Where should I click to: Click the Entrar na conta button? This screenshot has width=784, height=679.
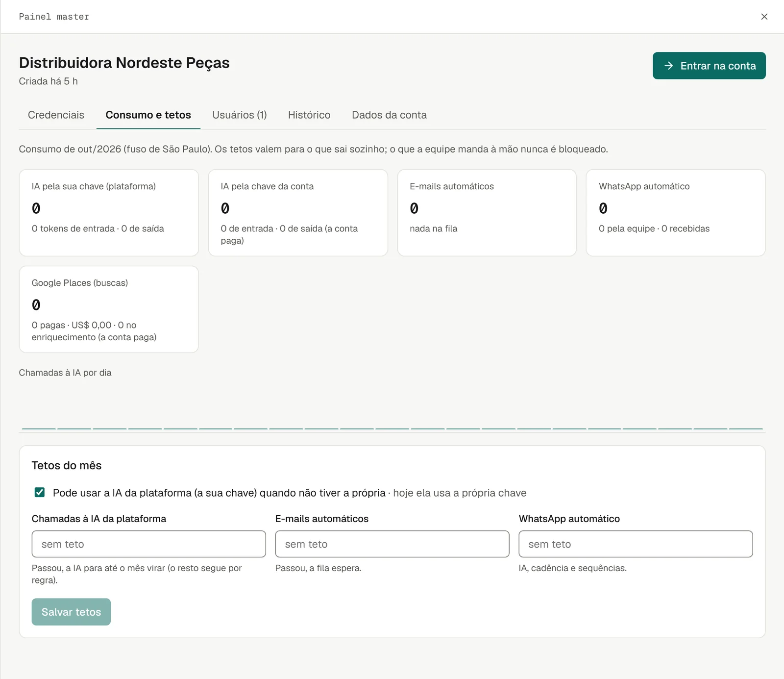[709, 66]
